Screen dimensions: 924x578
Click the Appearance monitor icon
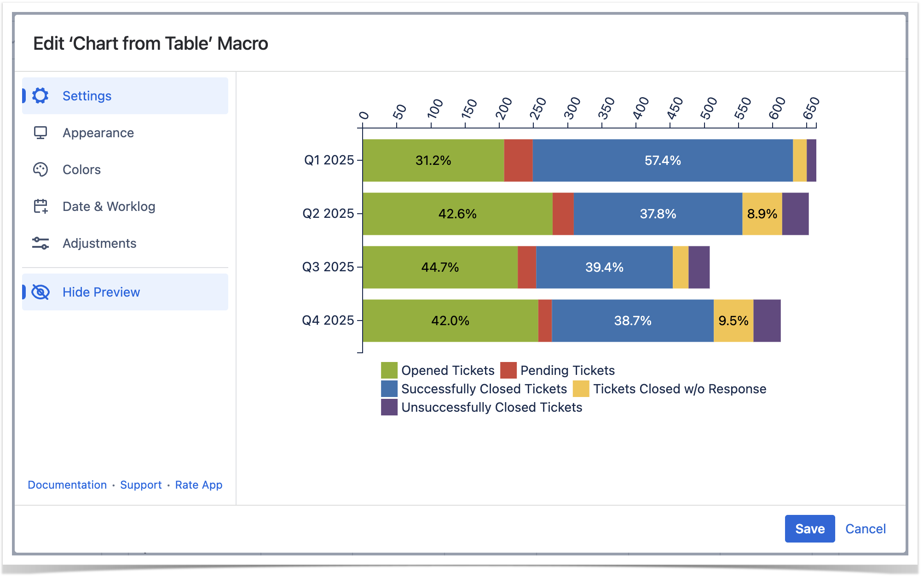[40, 133]
